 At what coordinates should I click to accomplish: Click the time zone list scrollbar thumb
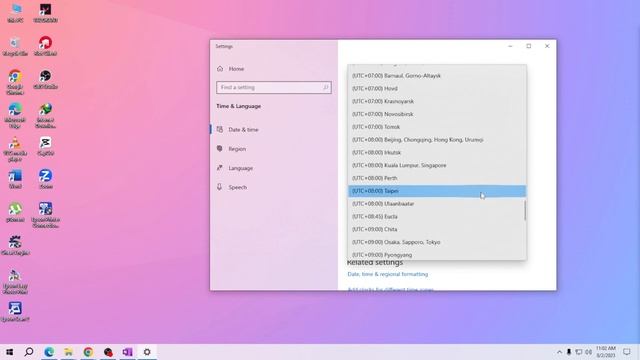coord(525,210)
